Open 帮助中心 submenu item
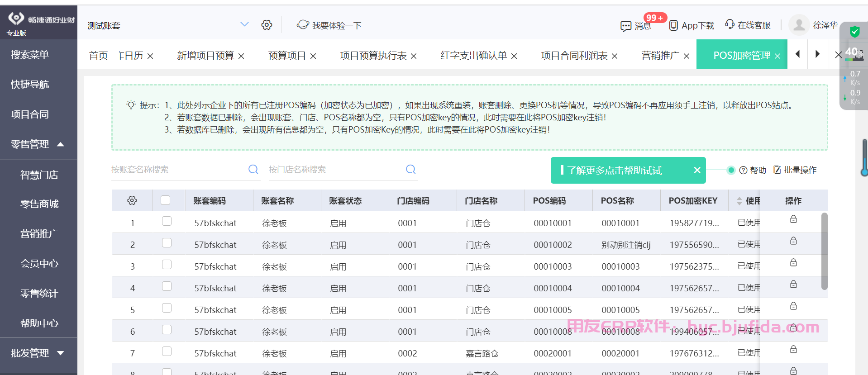 tap(38, 323)
